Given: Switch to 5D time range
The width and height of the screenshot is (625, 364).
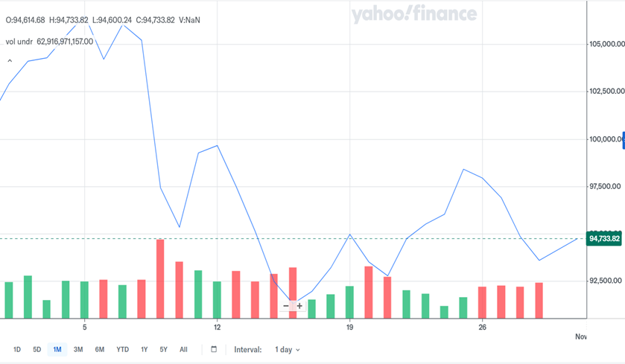Looking at the screenshot, I should point(37,349).
